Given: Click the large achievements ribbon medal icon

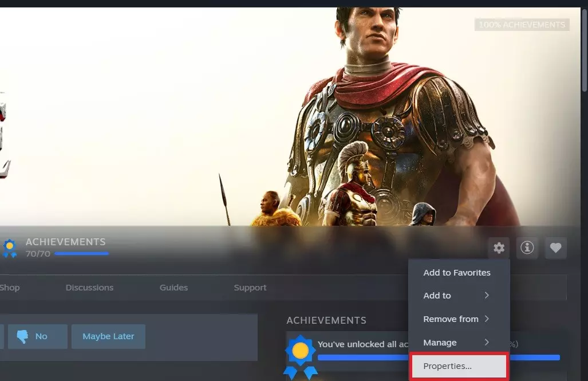Looking at the screenshot, I should click(x=300, y=356).
